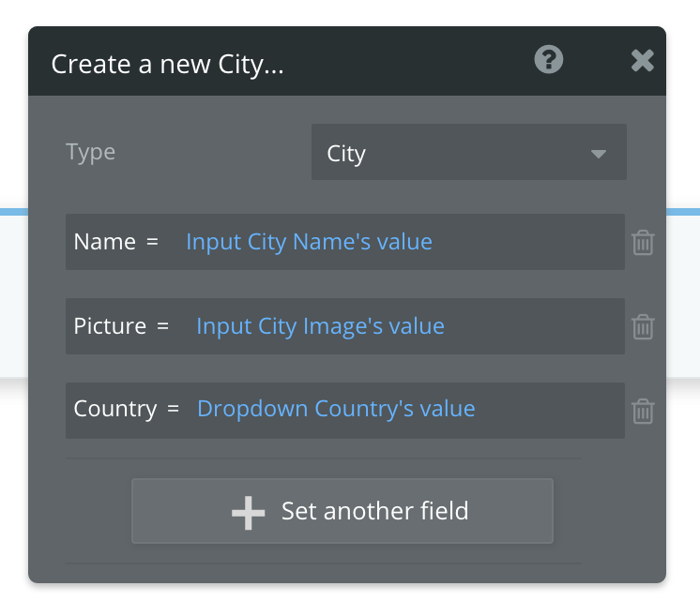The image size is (700, 616).
Task: Select the Country field label
Action: [114, 410]
